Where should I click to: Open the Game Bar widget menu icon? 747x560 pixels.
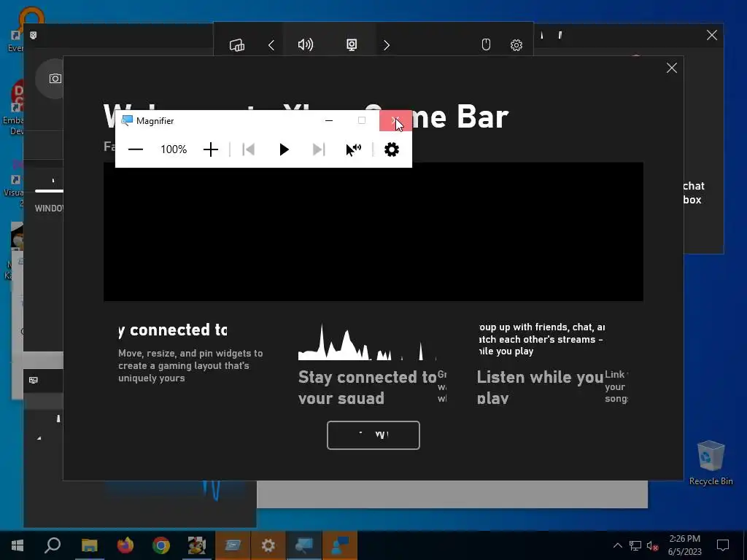pos(237,45)
